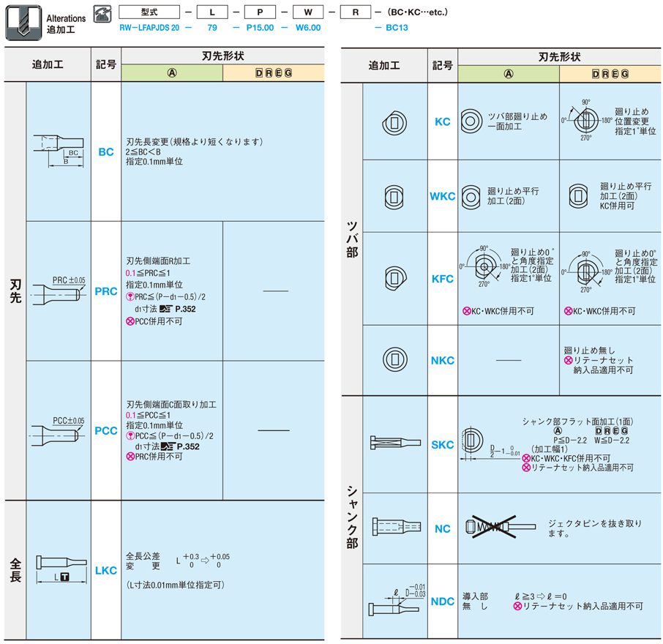Select the W field in order code
This screenshot has height=644, width=663.
point(307,13)
